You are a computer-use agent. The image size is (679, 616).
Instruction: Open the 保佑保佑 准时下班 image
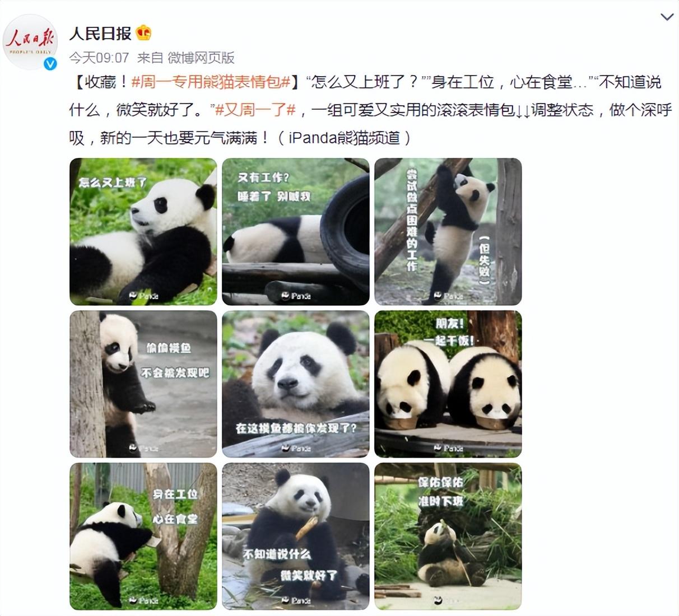[448, 536]
